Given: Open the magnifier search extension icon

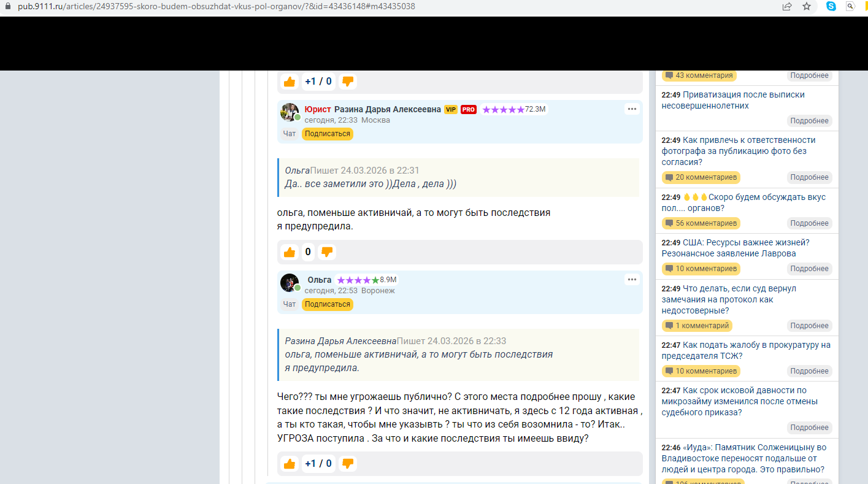Looking at the screenshot, I should 850,6.
